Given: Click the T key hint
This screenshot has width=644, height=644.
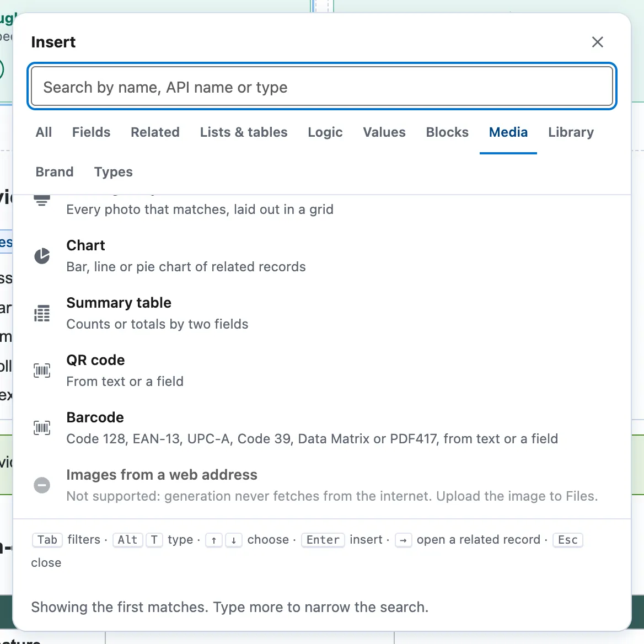Looking at the screenshot, I should pos(154,540).
